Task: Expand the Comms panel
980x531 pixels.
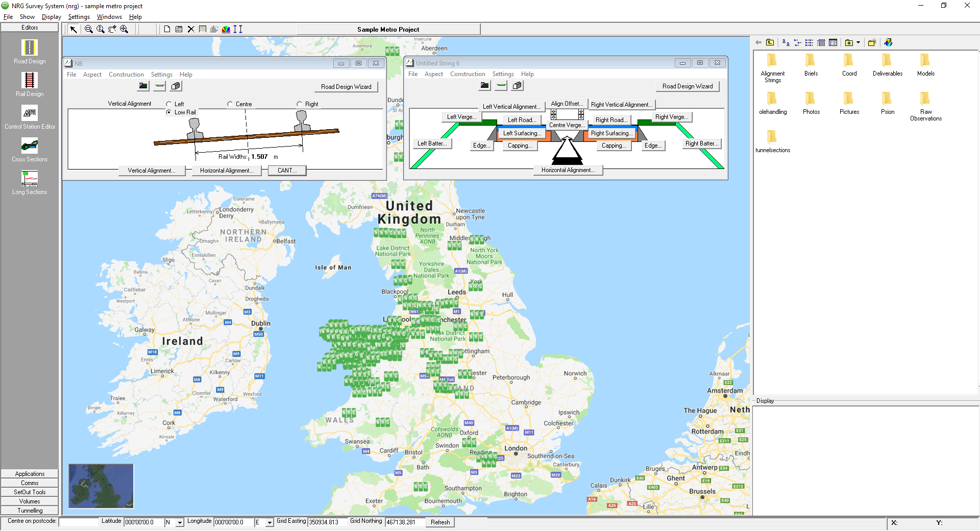Action: (30, 483)
